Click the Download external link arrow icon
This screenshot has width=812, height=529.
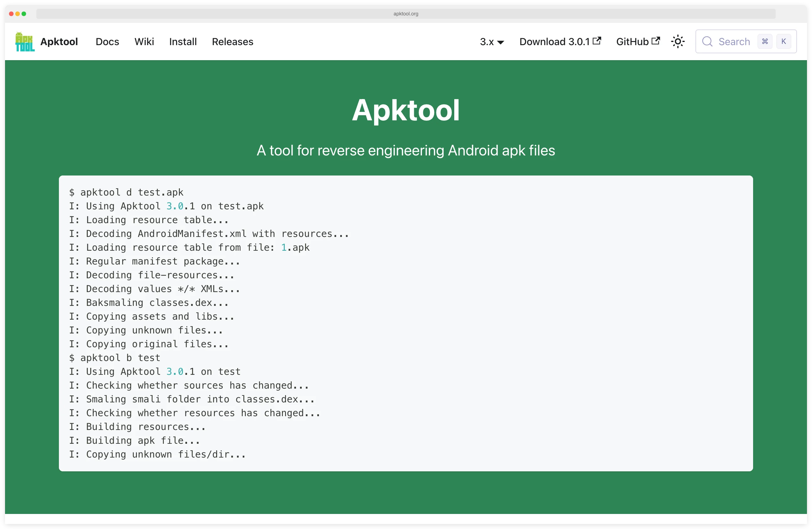click(597, 41)
